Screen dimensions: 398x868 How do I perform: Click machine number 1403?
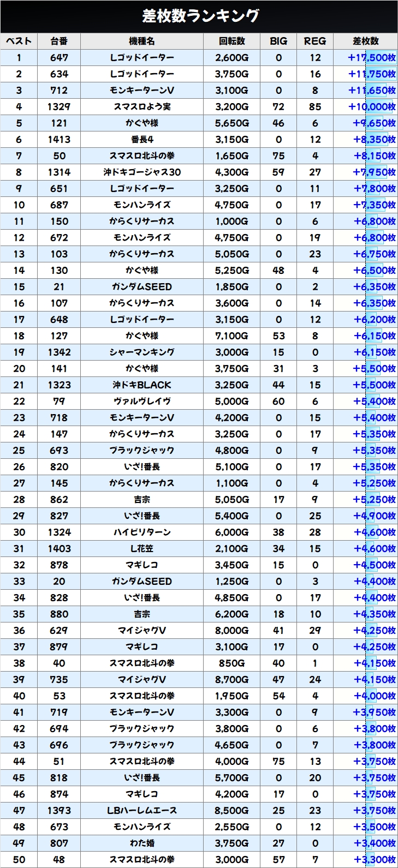coord(59,548)
